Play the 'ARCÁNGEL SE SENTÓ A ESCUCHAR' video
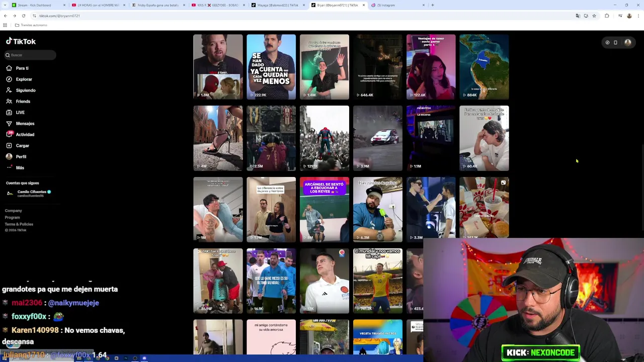Viewport: 644px width, 362px height. pos(325,210)
